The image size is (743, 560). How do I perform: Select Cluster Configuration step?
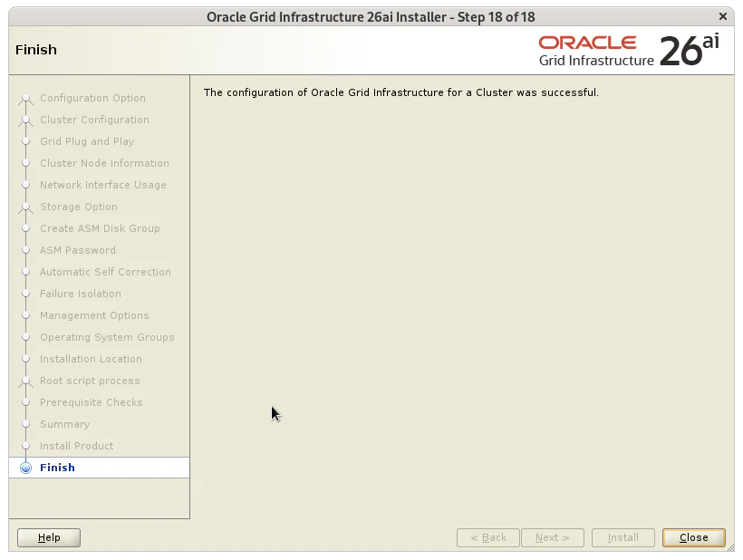pyautogui.click(x=94, y=120)
